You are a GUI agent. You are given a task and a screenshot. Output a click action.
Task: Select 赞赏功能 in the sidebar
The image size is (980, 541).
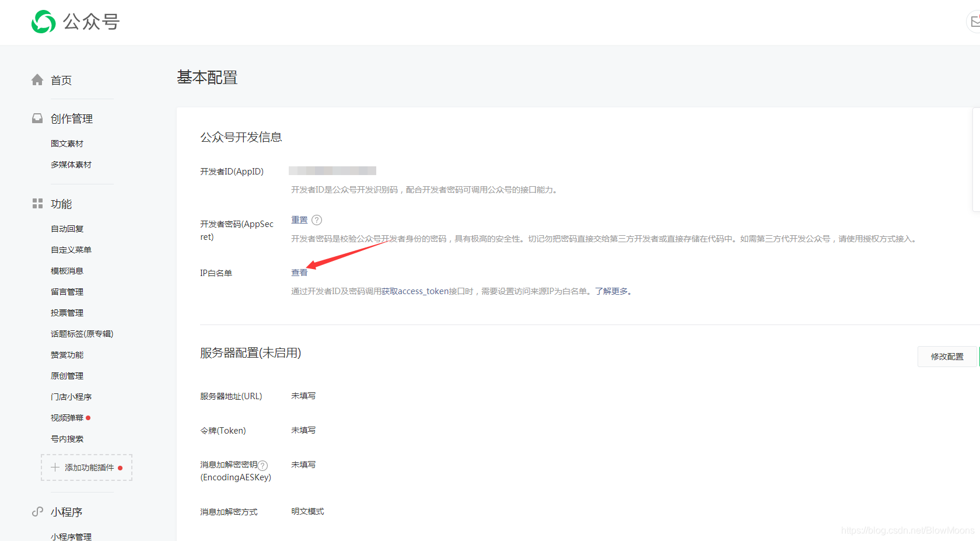(67, 355)
